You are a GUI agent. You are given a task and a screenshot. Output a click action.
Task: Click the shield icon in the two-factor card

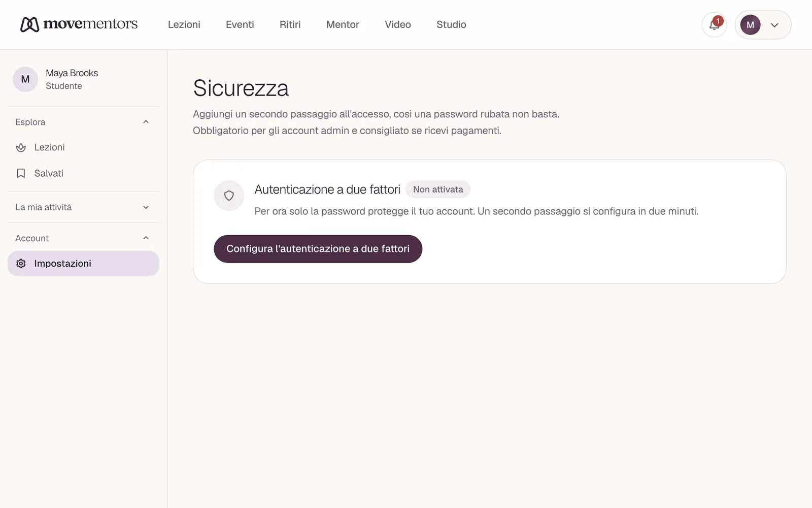pos(229,196)
